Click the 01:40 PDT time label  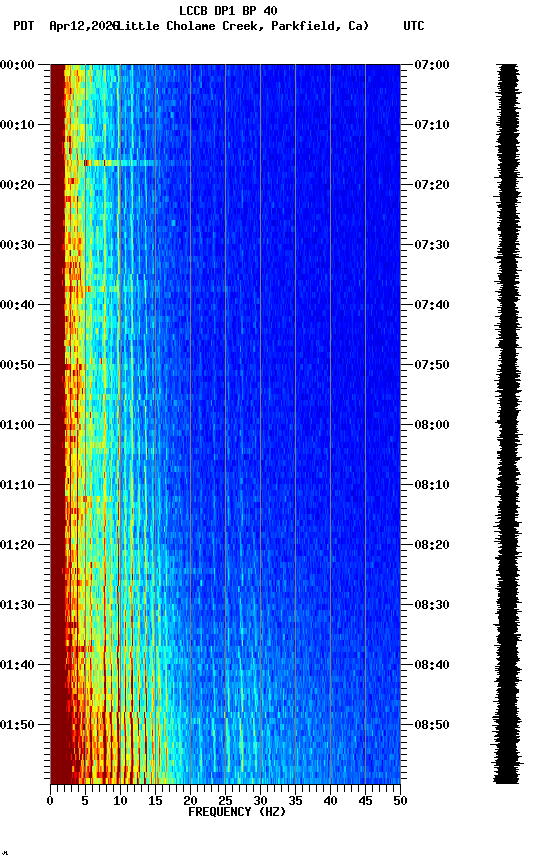(x=17, y=666)
